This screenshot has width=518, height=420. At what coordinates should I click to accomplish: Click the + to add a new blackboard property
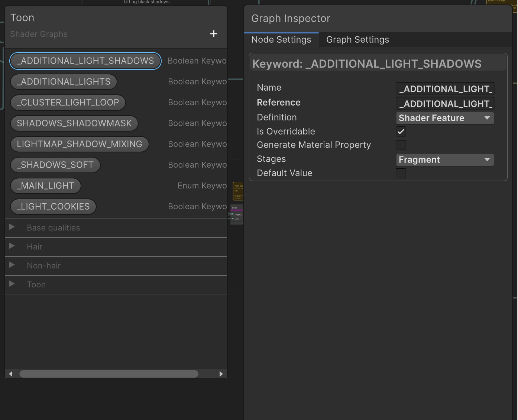click(x=214, y=33)
